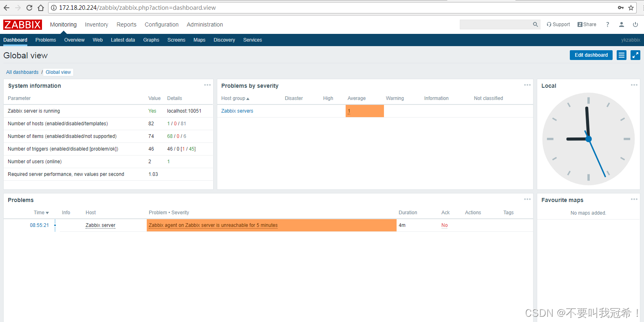Viewport: 644px width, 322px height.
Task: Reload the page with refresh icon
Action: (x=29, y=8)
